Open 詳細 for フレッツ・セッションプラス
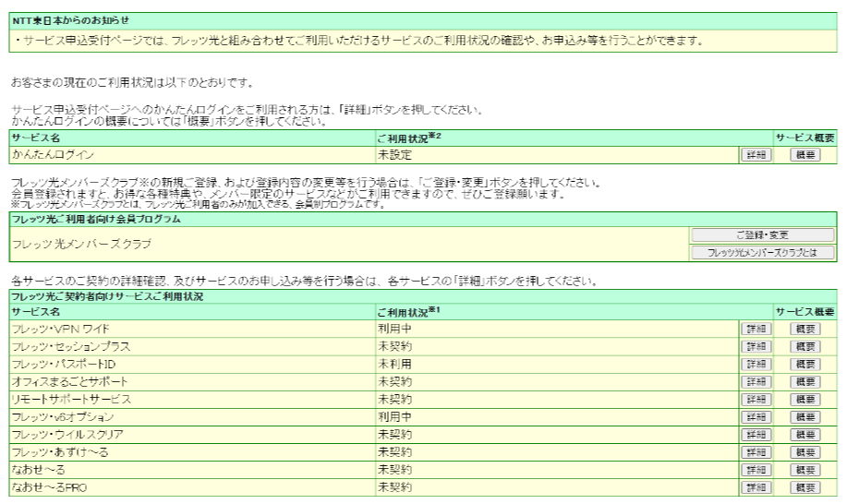 [x=756, y=346]
